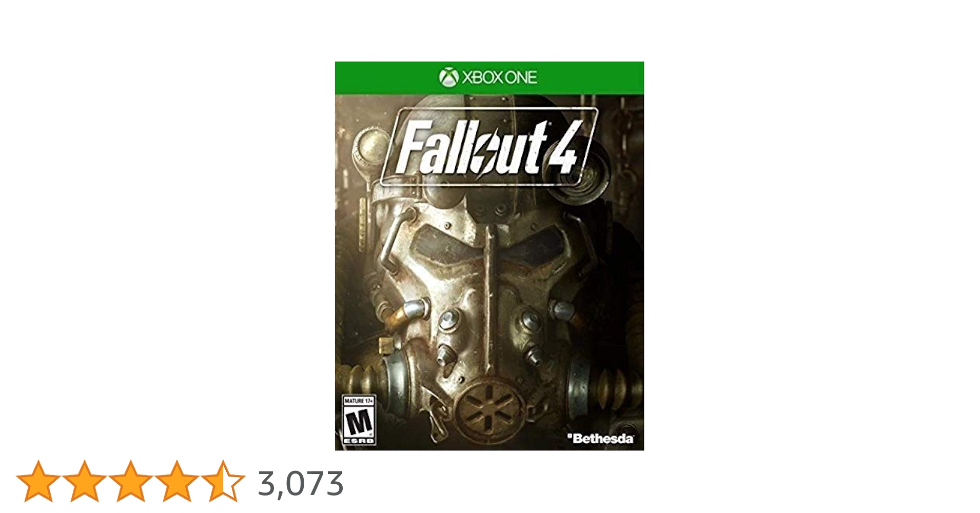980x513 pixels.
Task: Click the ESRB Mature 17+ rating badge
Action: 359,420
